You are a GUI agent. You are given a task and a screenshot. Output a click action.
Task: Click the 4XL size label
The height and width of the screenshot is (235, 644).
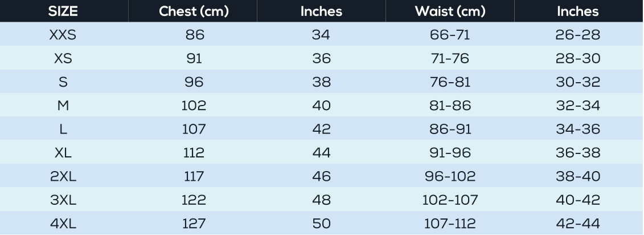coord(63,224)
